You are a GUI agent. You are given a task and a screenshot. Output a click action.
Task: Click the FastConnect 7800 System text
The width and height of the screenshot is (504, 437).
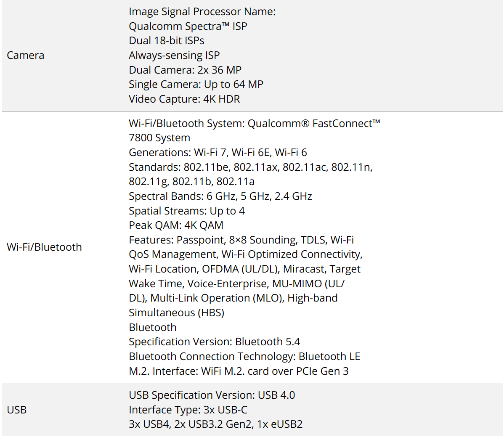tap(254, 130)
